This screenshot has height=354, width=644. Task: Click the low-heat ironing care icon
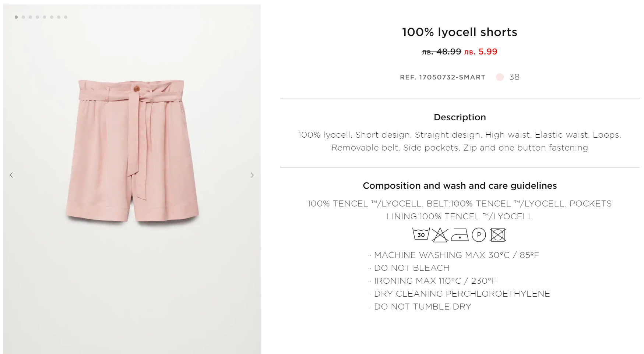point(460,235)
